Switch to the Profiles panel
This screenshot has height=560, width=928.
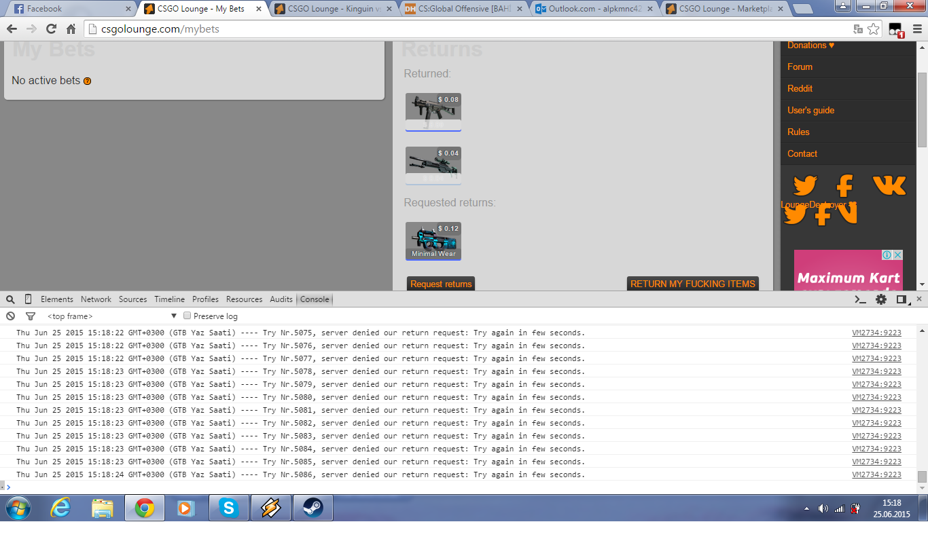pyautogui.click(x=205, y=299)
